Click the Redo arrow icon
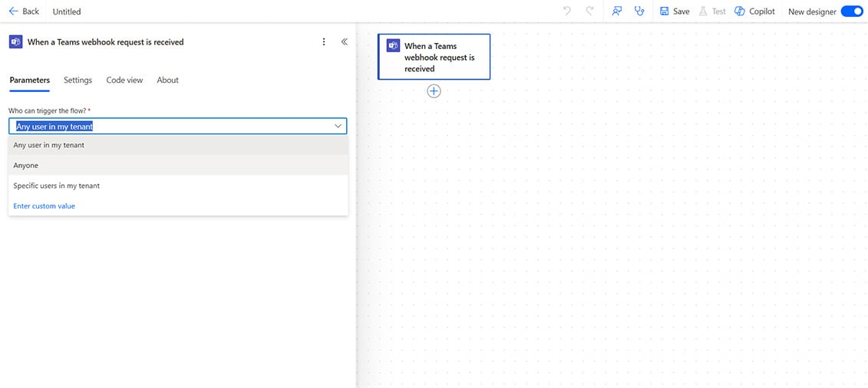The width and height of the screenshot is (868, 388). 589,11
